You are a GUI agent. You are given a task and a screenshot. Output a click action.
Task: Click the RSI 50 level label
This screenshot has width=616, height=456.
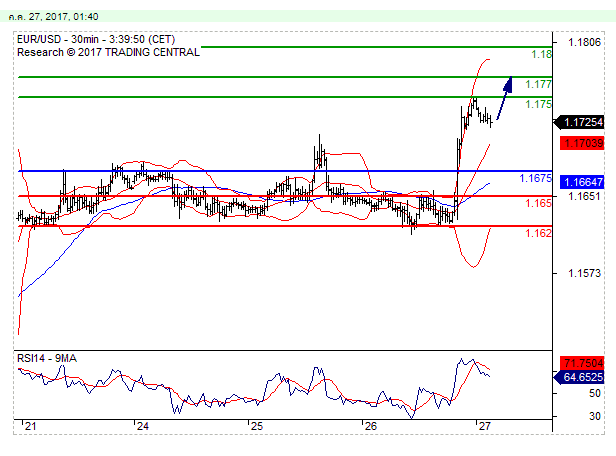coord(595,393)
